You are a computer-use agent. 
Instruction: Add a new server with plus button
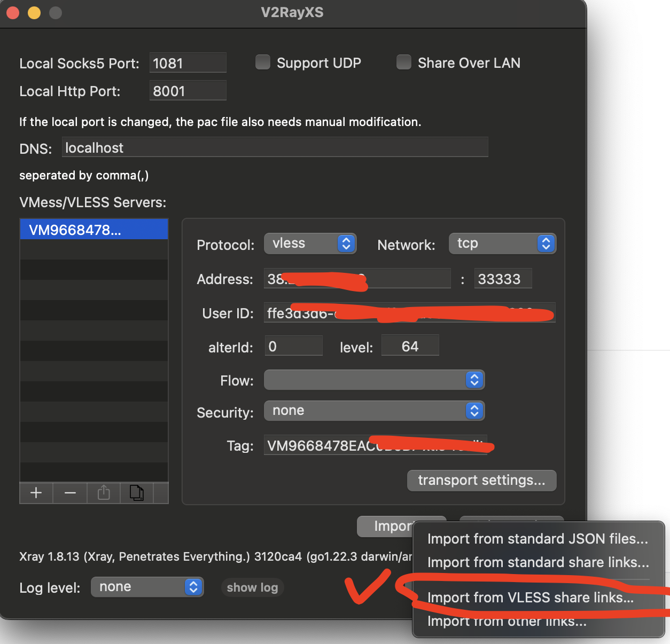pyautogui.click(x=36, y=493)
